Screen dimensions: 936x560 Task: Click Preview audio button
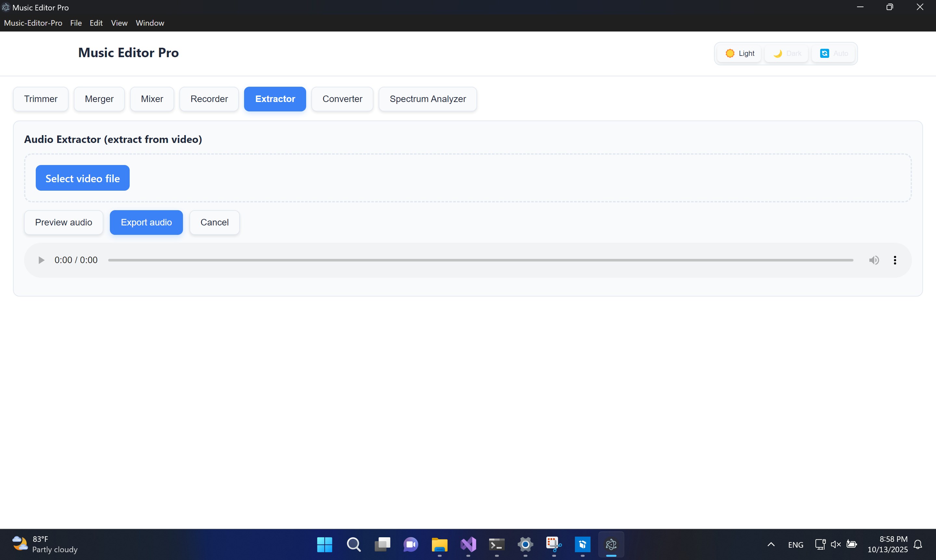tap(64, 222)
